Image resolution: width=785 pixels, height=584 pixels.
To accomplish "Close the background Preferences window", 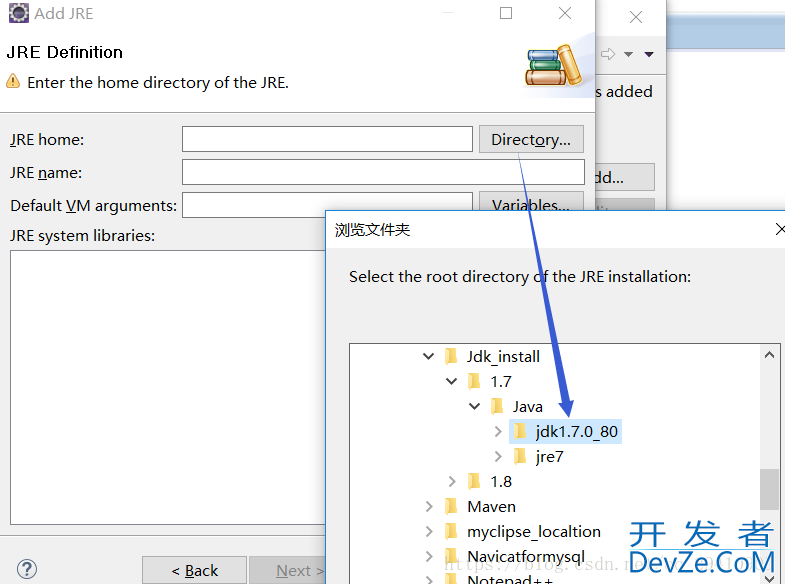I will click(636, 17).
